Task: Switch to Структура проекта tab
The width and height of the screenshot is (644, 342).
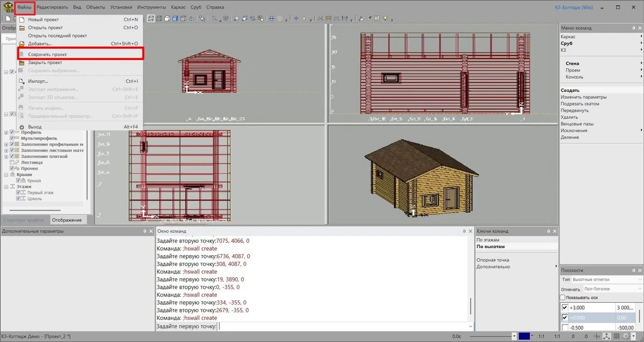Action: click(24, 220)
